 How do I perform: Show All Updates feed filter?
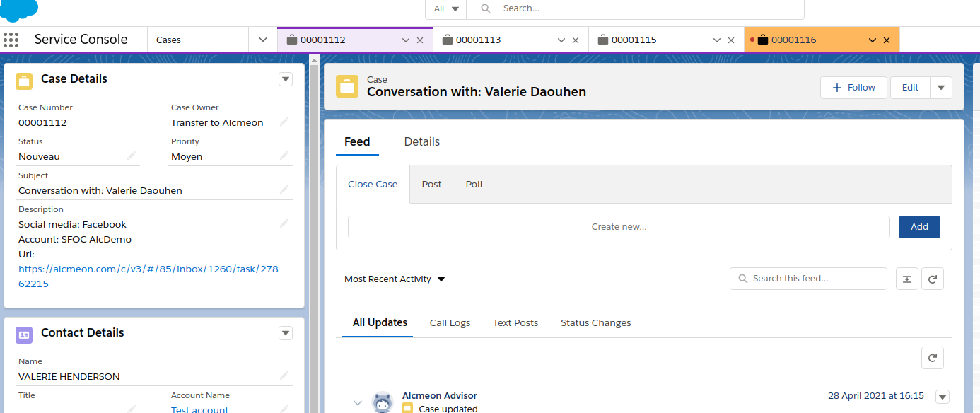(x=380, y=322)
